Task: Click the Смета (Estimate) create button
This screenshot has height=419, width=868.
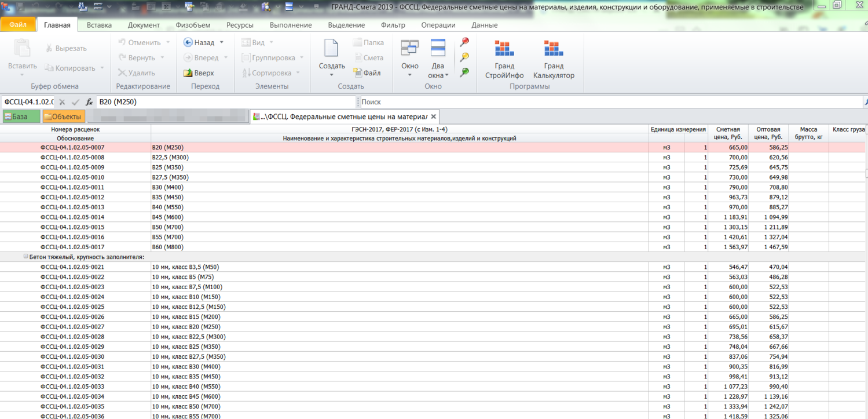Action: tap(368, 57)
